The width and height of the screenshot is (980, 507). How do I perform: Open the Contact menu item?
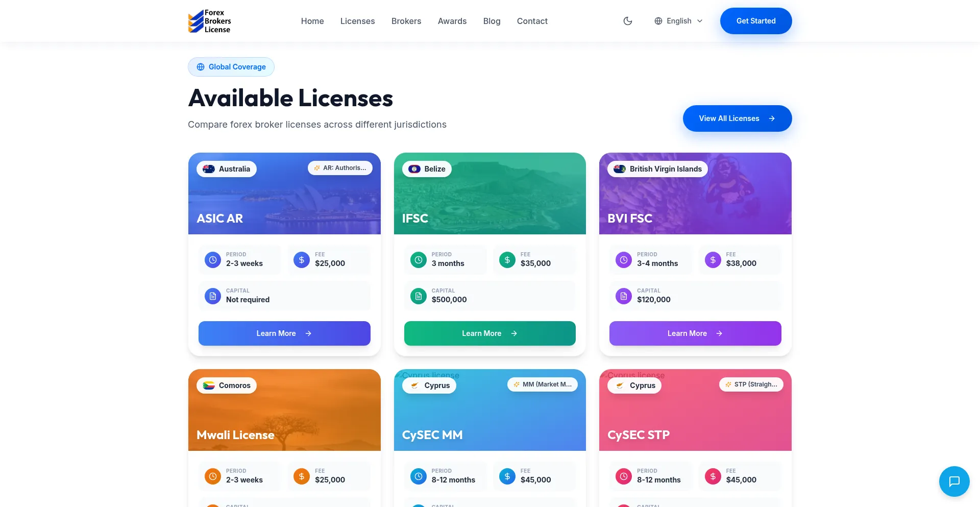(x=532, y=21)
